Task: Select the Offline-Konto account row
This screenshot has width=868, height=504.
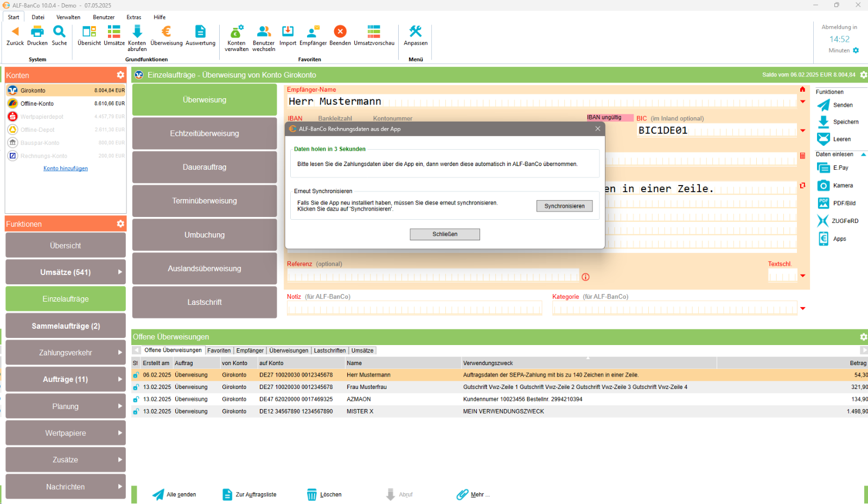Action: pyautogui.click(x=66, y=104)
